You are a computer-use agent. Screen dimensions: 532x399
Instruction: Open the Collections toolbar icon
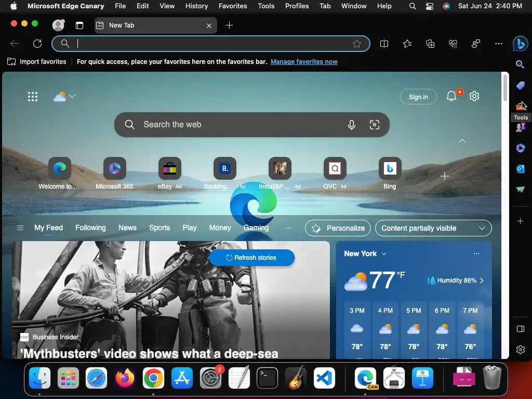(430, 44)
